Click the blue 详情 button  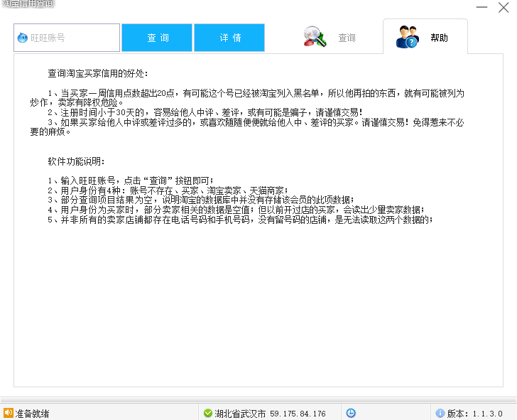point(229,38)
